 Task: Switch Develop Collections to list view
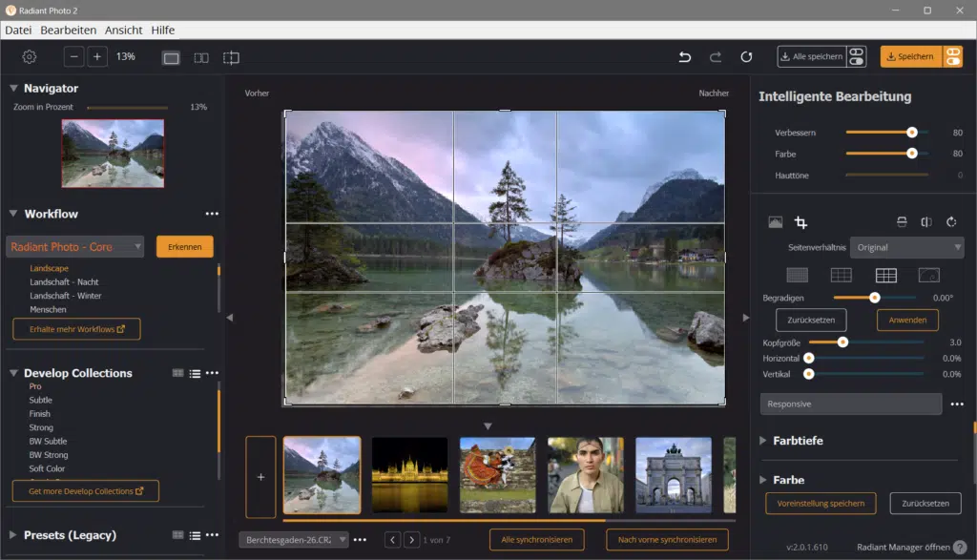(x=194, y=373)
